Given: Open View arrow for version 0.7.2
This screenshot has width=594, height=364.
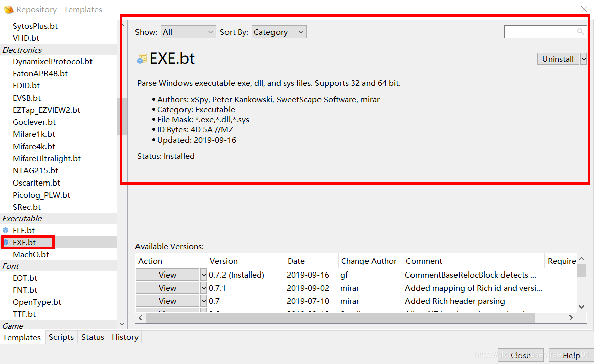Looking at the screenshot, I should coord(203,275).
